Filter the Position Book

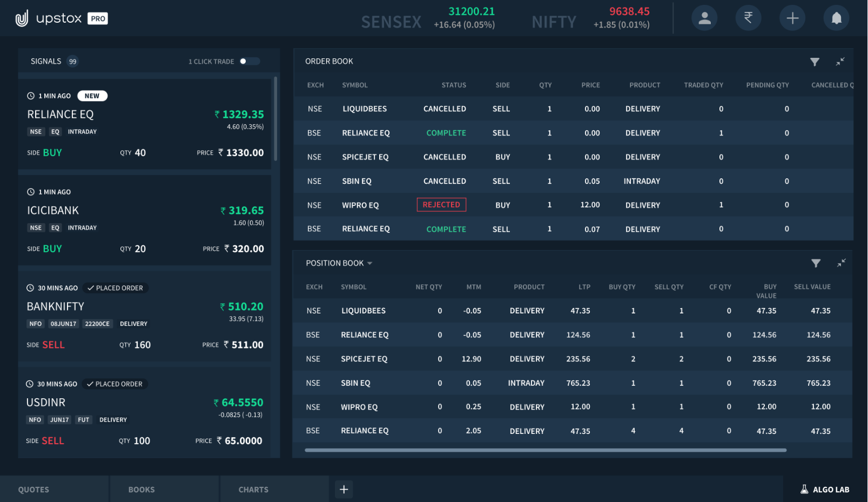[x=816, y=263]
